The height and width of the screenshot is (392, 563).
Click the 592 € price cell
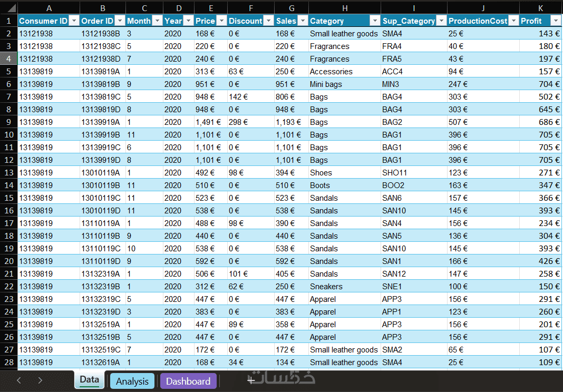click(x=211, y=261)
